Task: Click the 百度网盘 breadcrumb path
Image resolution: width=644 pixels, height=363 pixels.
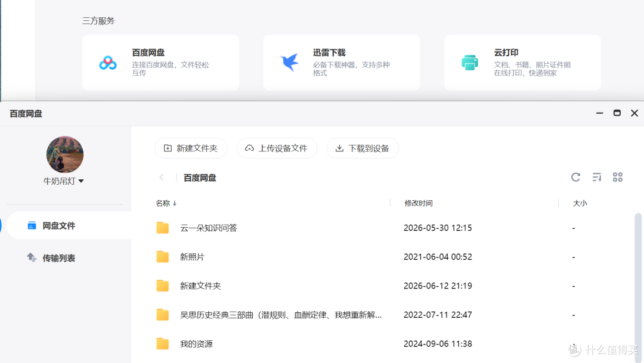Action: click(x=200, y=178)
